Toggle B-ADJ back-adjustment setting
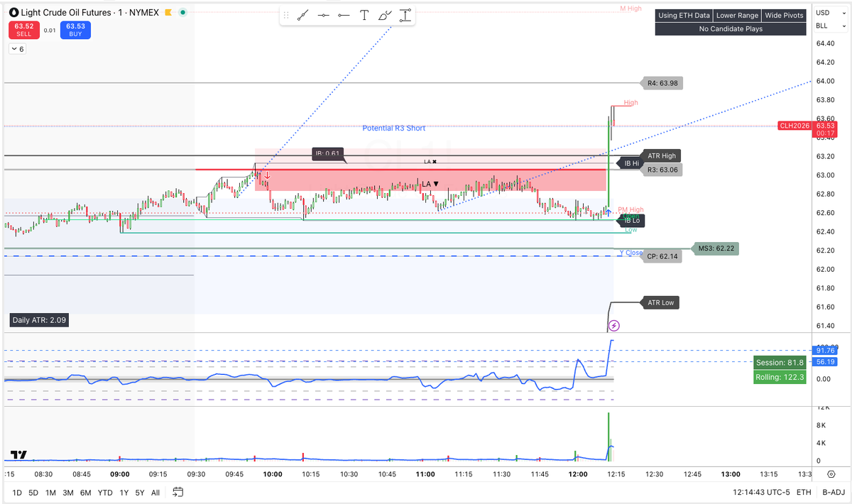 point(832,492)
